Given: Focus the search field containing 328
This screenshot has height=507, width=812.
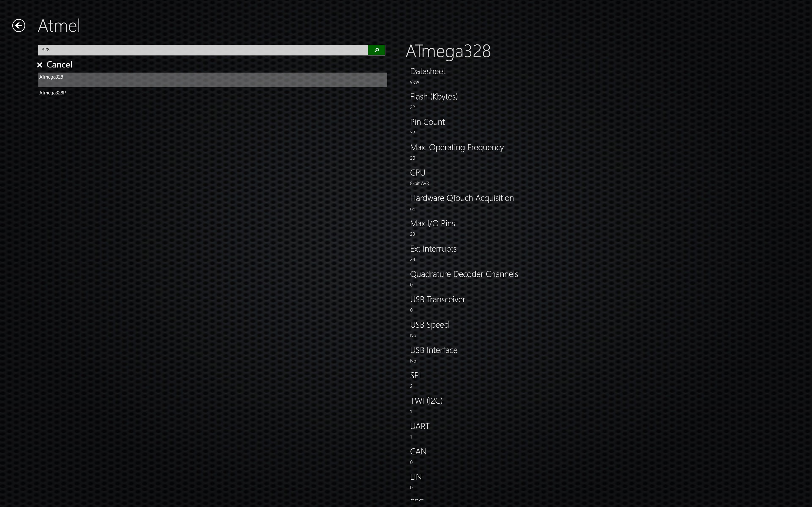Looking at the screenshot, I should [x=203, y=50].
